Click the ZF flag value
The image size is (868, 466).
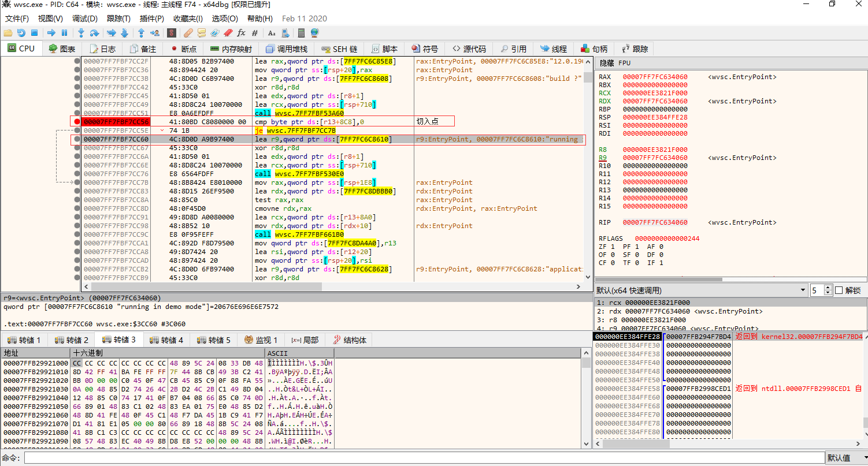click(613, 247)
